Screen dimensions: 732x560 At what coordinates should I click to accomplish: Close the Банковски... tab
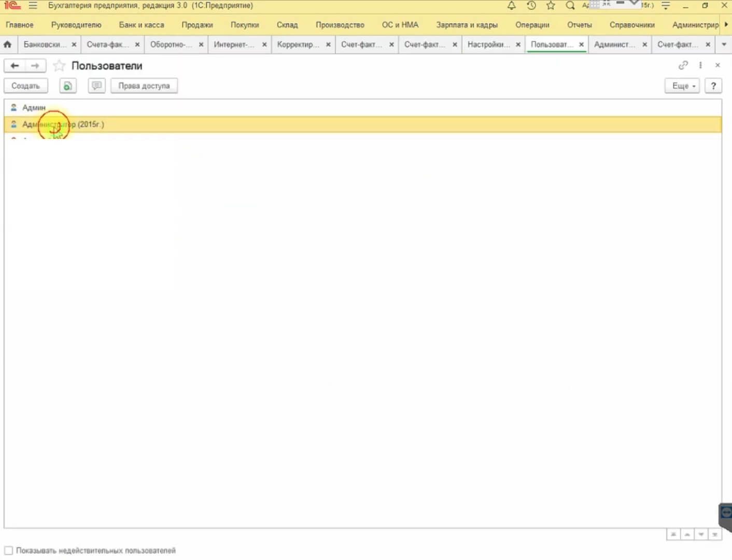coord(74,45)
